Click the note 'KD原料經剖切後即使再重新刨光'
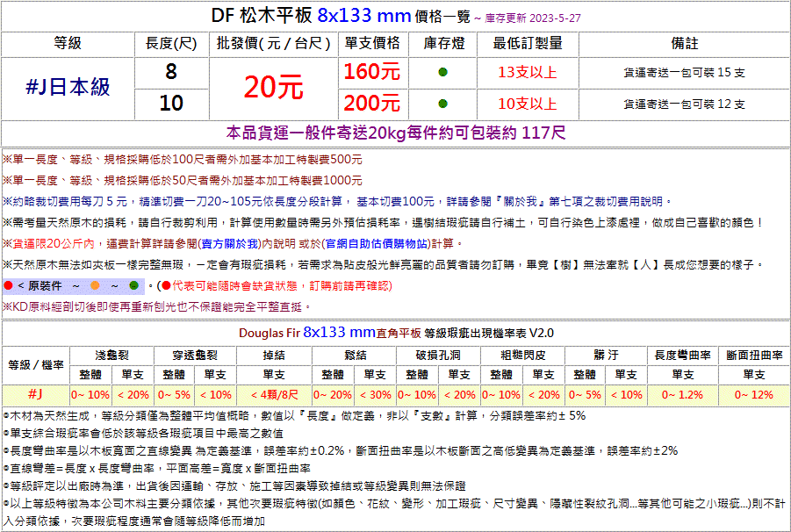791x532 pixels. pos(157,306)
